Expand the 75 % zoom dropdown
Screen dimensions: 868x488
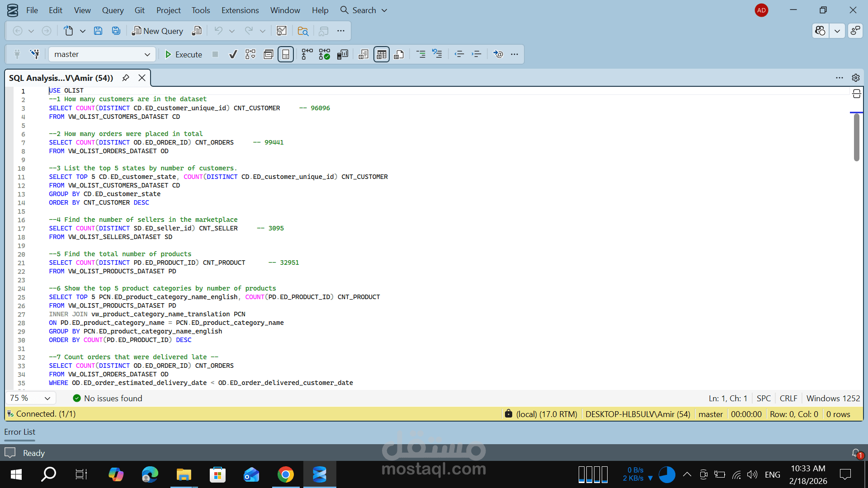point(47,398)
